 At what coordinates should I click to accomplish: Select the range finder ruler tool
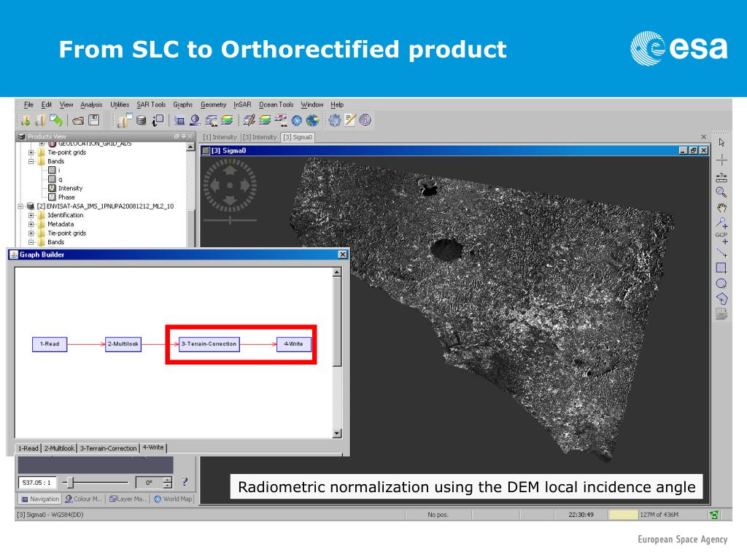[721, 178]
